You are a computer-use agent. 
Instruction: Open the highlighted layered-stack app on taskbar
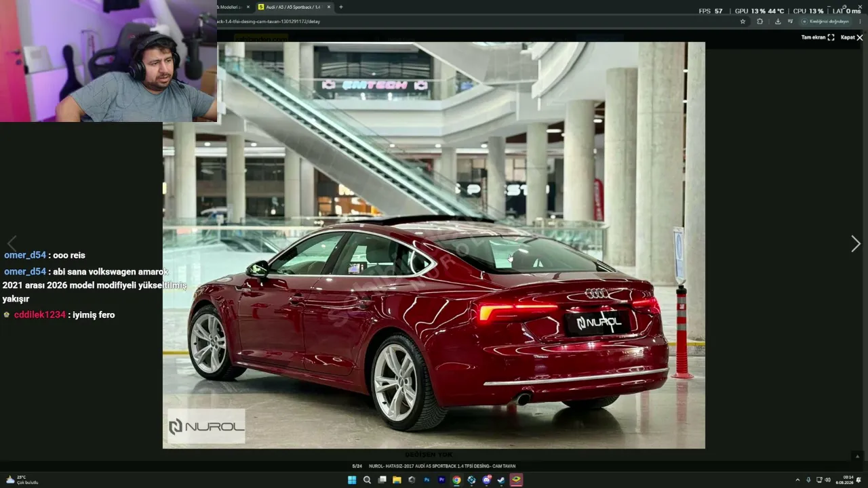(x=516, y=480)
